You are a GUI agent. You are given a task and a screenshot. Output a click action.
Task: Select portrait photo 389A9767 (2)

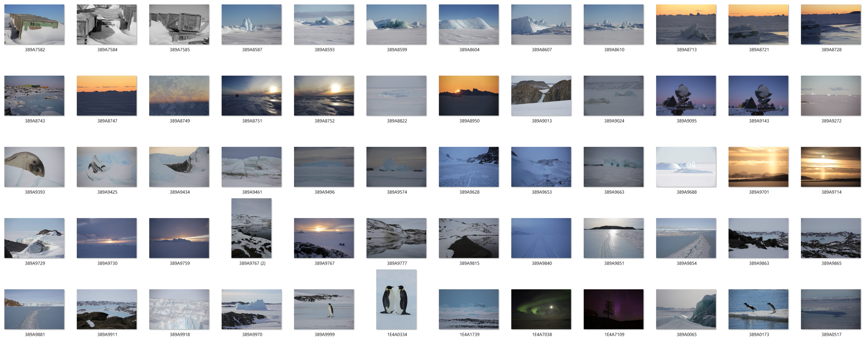coord(251,228)
